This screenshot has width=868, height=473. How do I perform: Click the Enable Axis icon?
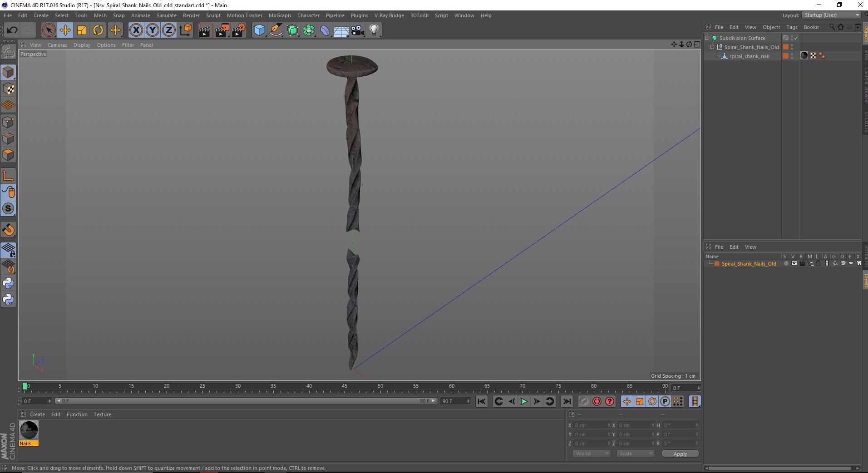tap(8, 175)
